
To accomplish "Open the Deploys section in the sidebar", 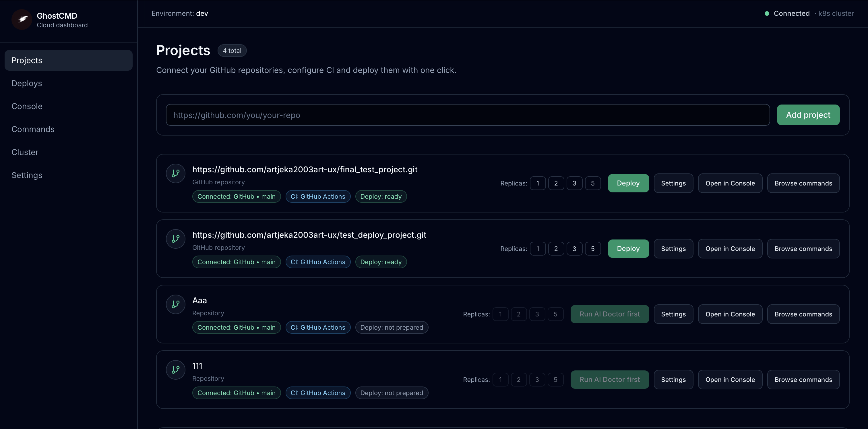I will pos(27,83).
